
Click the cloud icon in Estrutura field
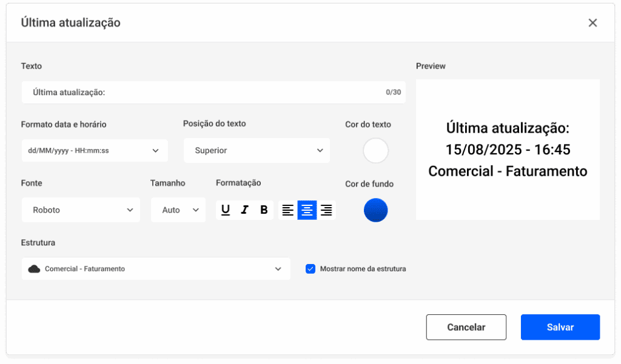(x=34, y=269)
